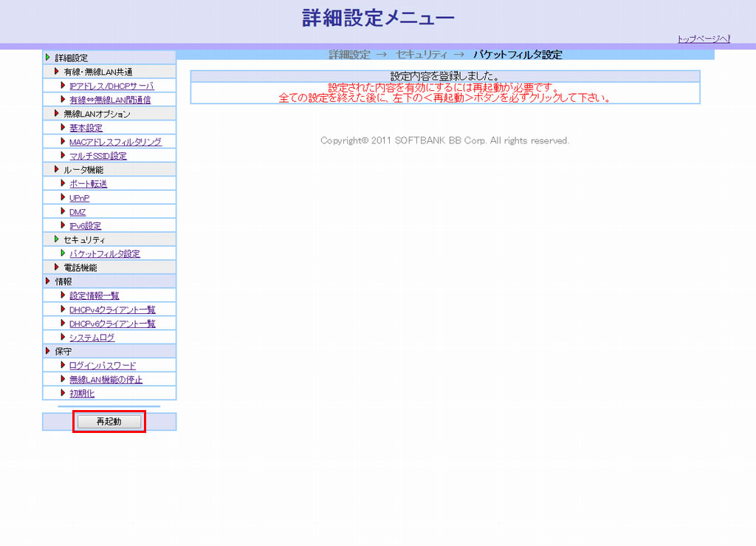This screenshot has width=756, height=546.
Task: Click the green arrow beside セキュリティ
Action: [x=57, y=239]
